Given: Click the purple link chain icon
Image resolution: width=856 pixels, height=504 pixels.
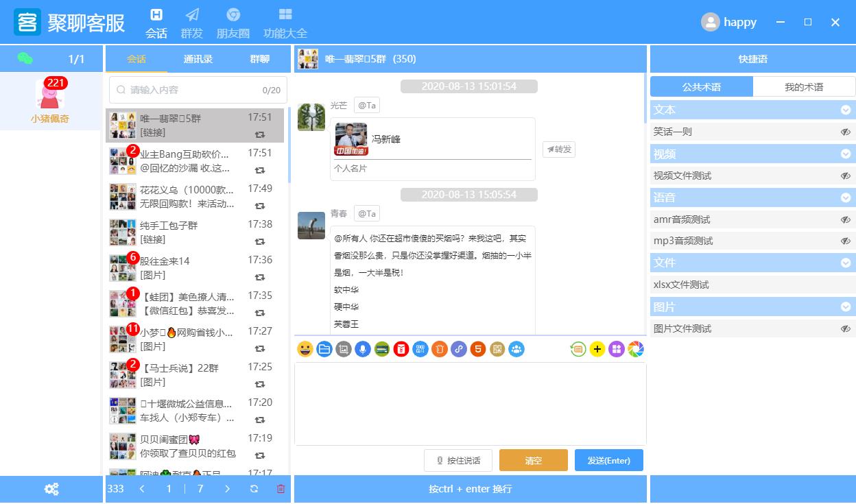Looking at the screenshot, I should point(459,349).
